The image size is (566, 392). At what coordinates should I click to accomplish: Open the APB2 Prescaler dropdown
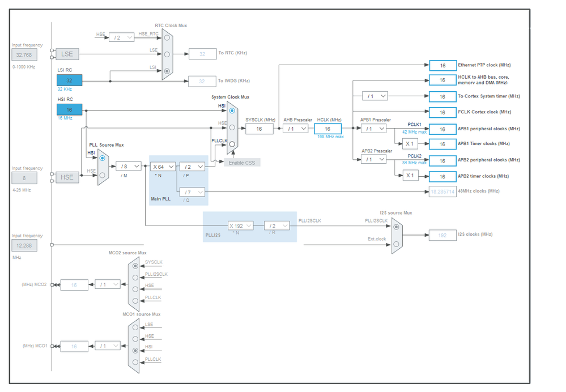pos(373,159)
